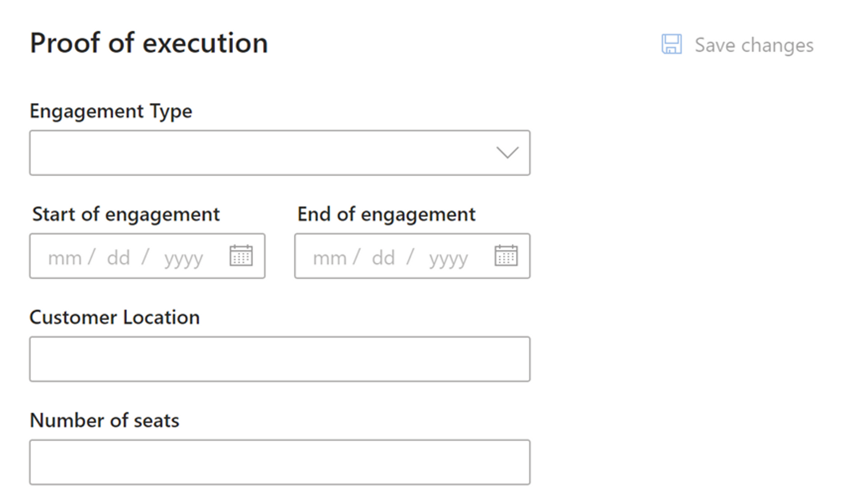Open the Start of engagement calendar picker

pos(241,256)
